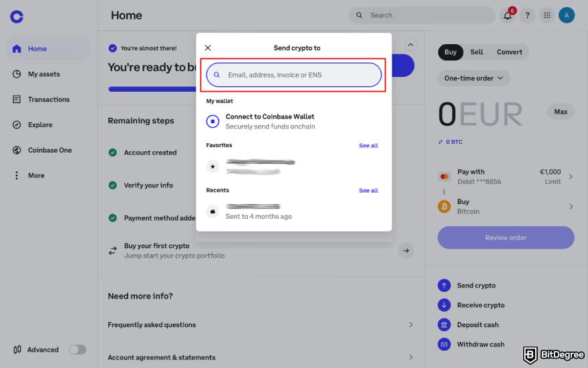Click Withdraw cash icon
Screen dimensions: 588x368
(444, 345)
